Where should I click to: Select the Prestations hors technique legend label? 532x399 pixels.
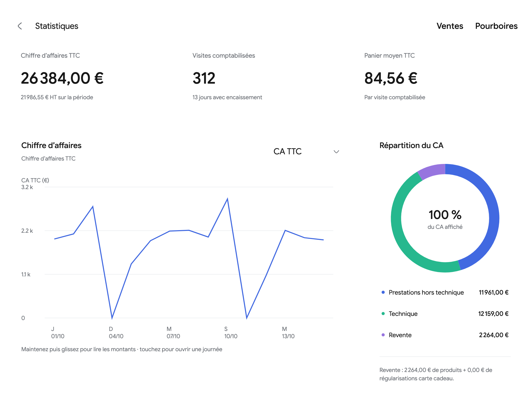click(426, 292)
